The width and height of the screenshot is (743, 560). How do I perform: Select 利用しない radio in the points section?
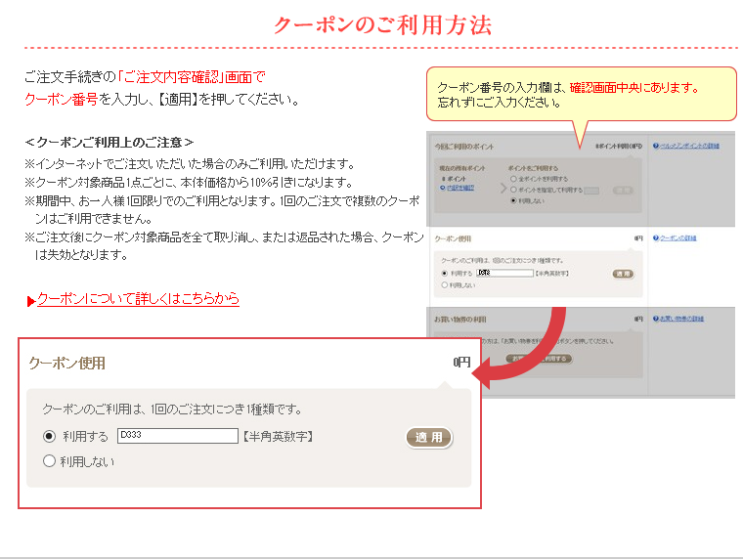pos(514,200)
